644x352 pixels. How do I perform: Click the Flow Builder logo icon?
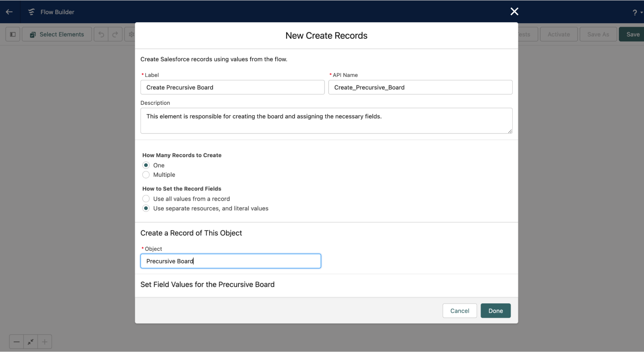(31, 12)
